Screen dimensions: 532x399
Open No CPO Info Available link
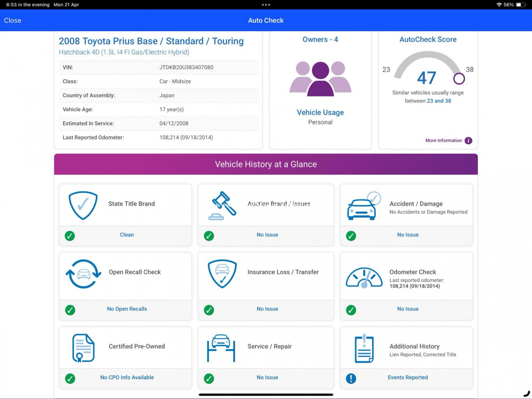coord(127,377)
